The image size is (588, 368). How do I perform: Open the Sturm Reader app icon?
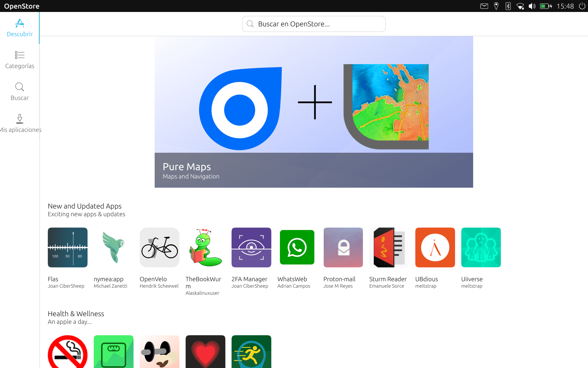pos(389,247)
